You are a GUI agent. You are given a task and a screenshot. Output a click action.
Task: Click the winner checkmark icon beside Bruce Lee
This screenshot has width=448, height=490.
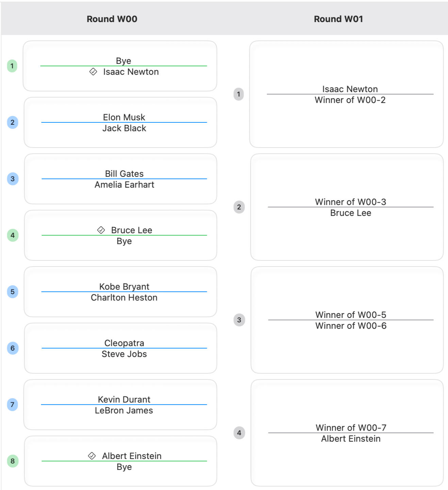point(101,230)
